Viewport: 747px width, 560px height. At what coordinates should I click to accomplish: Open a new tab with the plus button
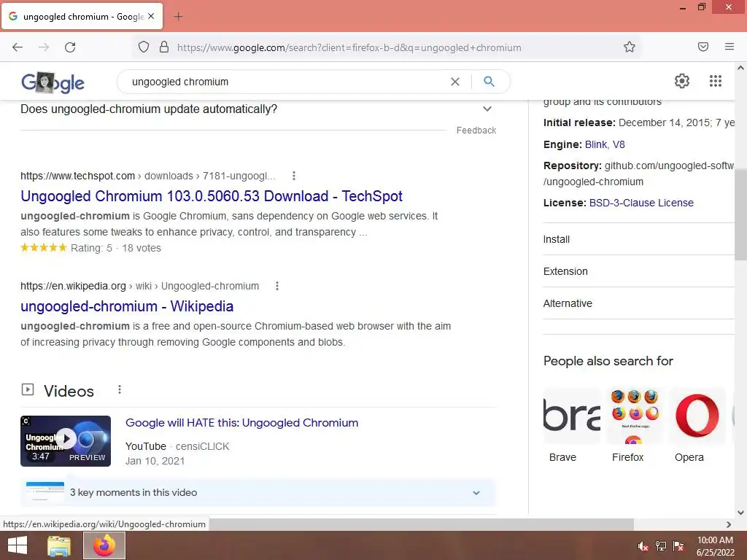pyautogui.click(x=178, y=17)
